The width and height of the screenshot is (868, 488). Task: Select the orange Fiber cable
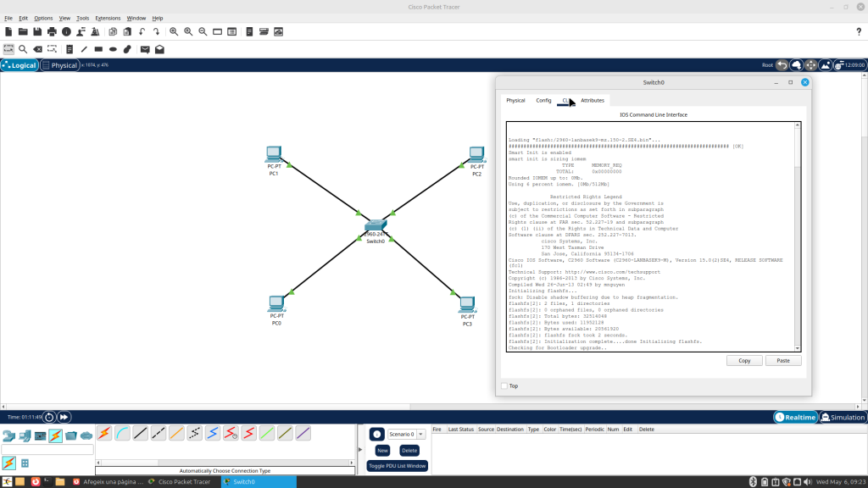(x=176, y=433)
